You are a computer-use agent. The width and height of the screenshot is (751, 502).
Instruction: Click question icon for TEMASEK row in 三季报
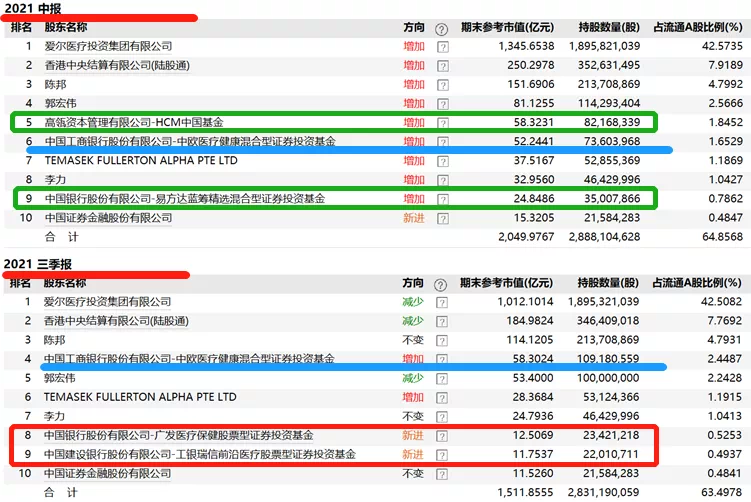[442, 398]
